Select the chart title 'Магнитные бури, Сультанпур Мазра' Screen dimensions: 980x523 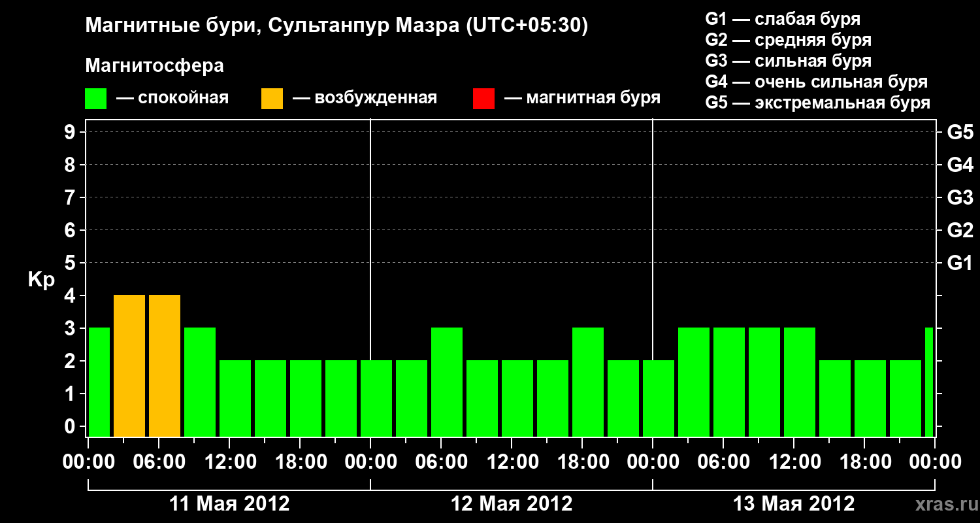(x=271, y=26)
